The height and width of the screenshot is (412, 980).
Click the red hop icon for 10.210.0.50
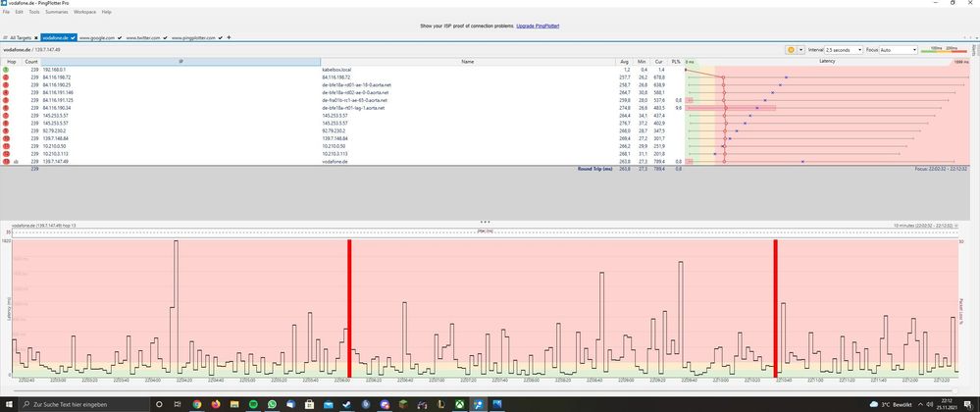point(6,145)
